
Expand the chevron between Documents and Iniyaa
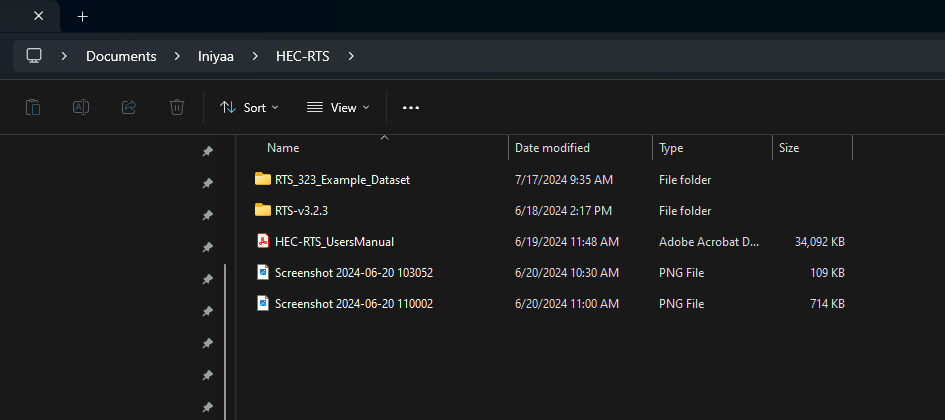point(177,56)
